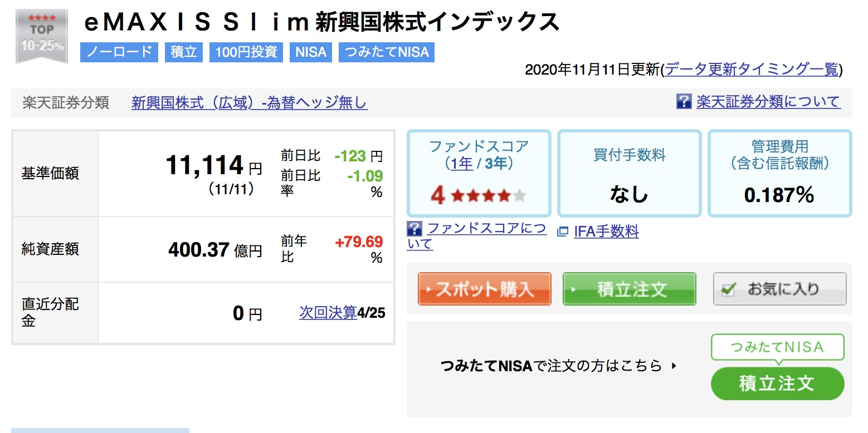The image size is (868, 433).
Task: Click the 100円投資 tag
Action: 246,52
